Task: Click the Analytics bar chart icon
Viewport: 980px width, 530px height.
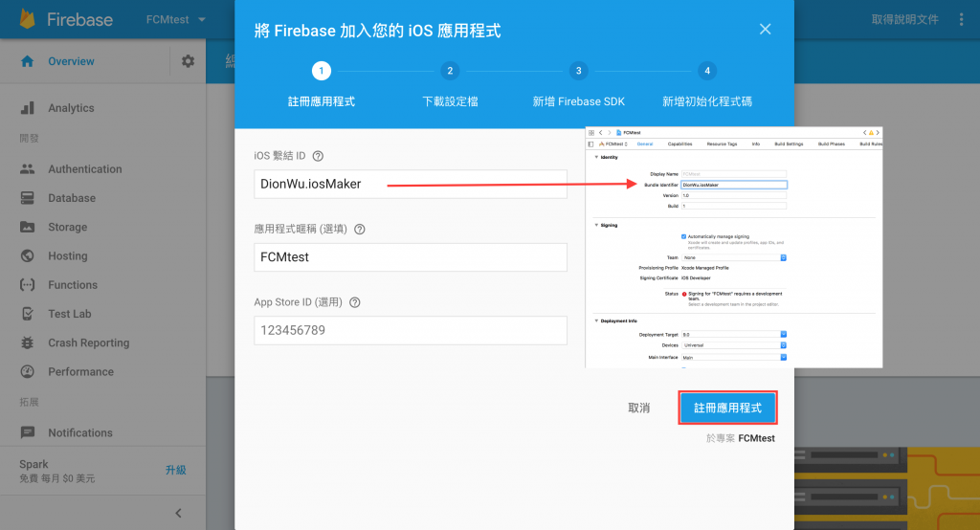Action: (x=28, y=107)
